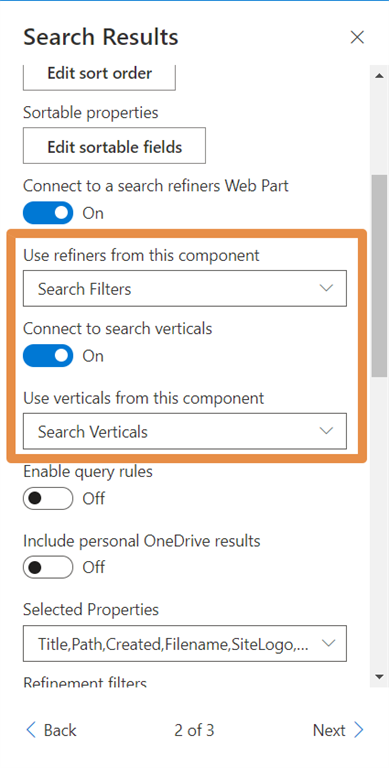Image resolution: width=389 pixels, height=768 pixels.
Task: Go Back to the previous page
Action: pos(51,730)
